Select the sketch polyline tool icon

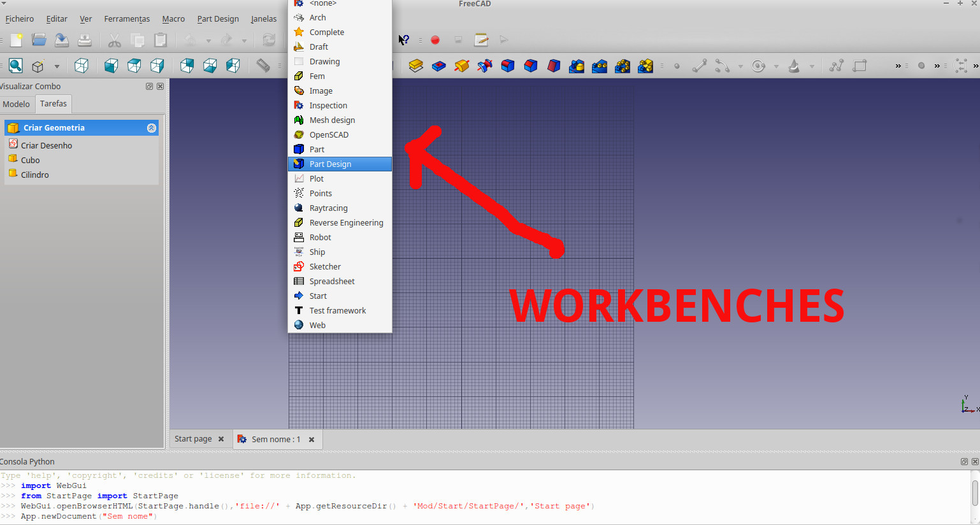[x=837, y=66]
